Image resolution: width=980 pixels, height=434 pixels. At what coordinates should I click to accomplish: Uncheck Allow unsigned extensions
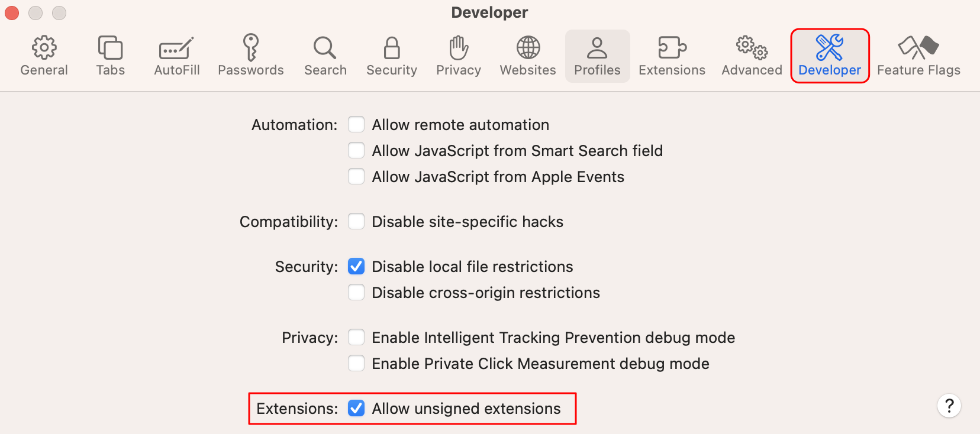356,408
